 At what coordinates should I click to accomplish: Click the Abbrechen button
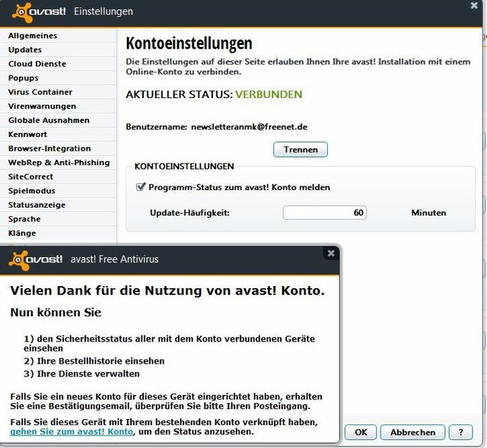pyautogui.click(x=412, y=432)
